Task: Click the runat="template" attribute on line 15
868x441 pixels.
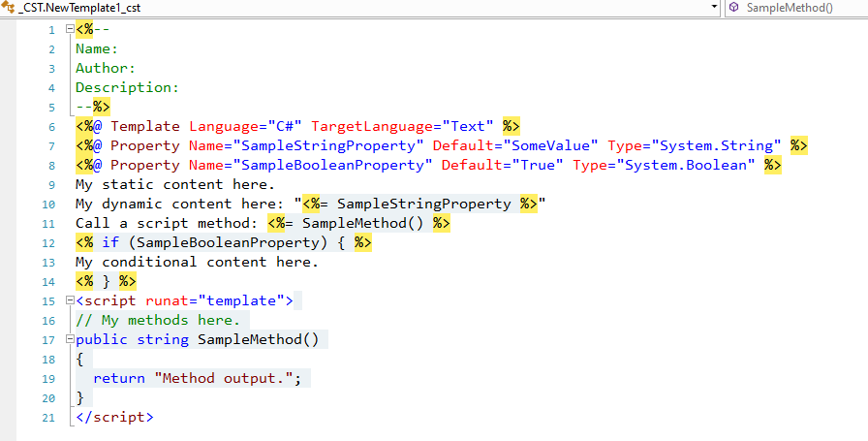Action: click(215, 300)
